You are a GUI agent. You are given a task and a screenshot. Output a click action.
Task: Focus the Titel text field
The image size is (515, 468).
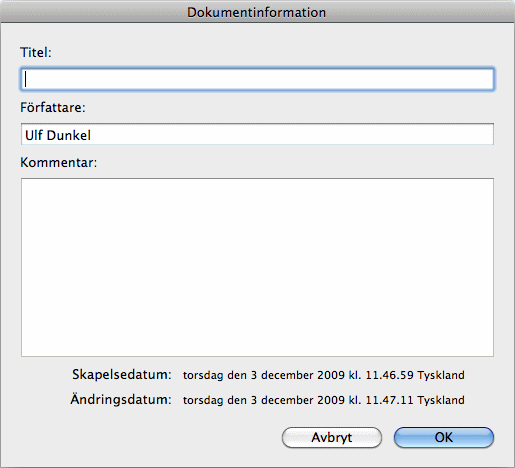pyautogui.click(x=257, y=79)
